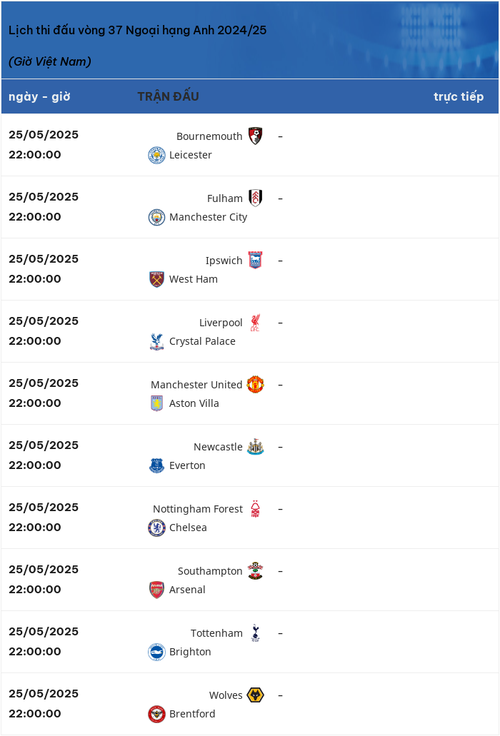
Task: Click the West Ham crest icon
Action: pos(157,279)
